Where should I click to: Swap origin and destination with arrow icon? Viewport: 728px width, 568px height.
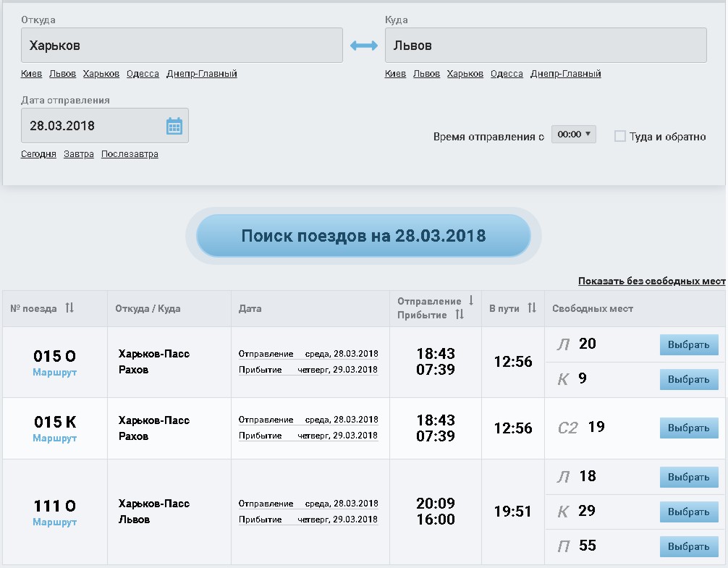364,46
